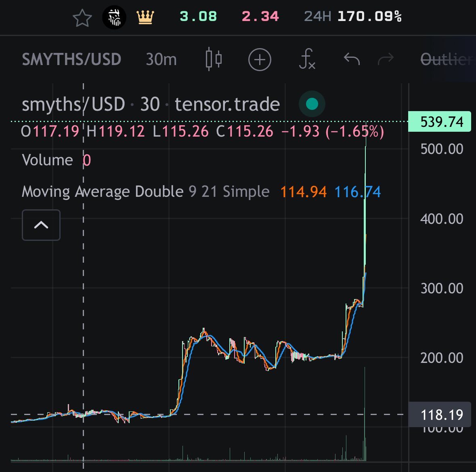Click the 300.00 price axis label
The height and width of the screenshot is (472, 476).
tap(442, 288)
